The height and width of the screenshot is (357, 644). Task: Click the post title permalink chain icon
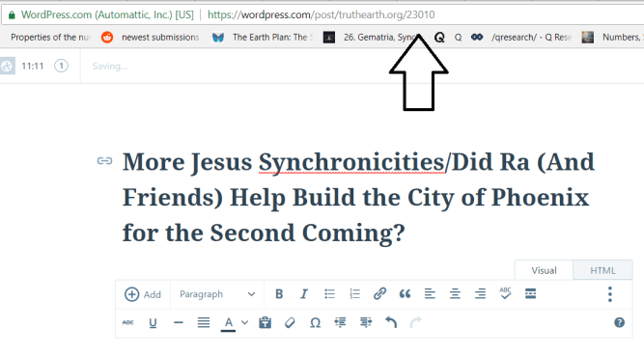pyautogui.click(x=104, y=161)
